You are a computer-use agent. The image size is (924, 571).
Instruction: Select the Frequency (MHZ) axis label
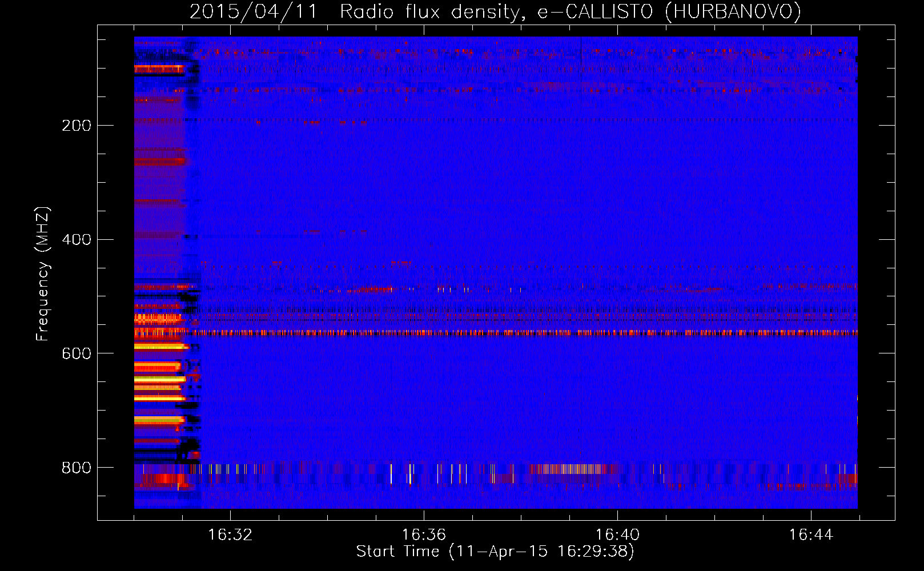[43, 274]
